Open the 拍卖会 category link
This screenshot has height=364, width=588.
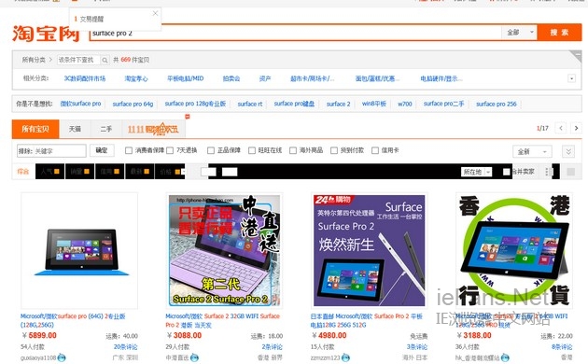click(x=231, y=78)
